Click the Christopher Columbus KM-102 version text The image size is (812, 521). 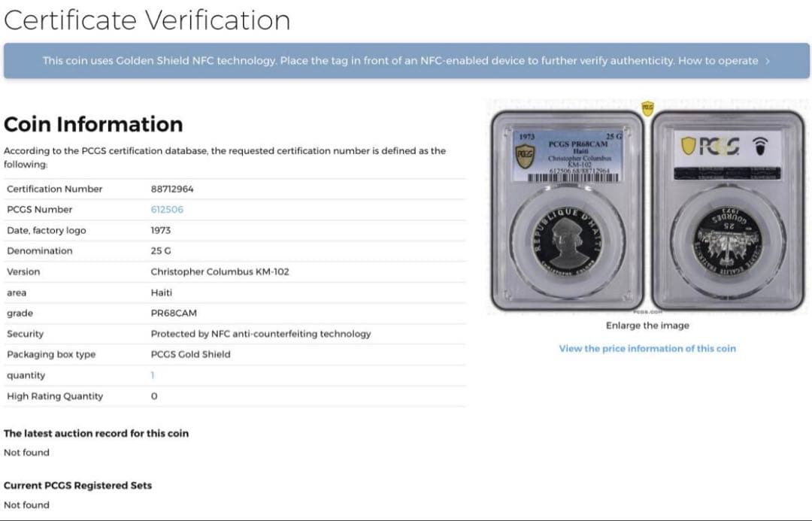tap(220, 271)
